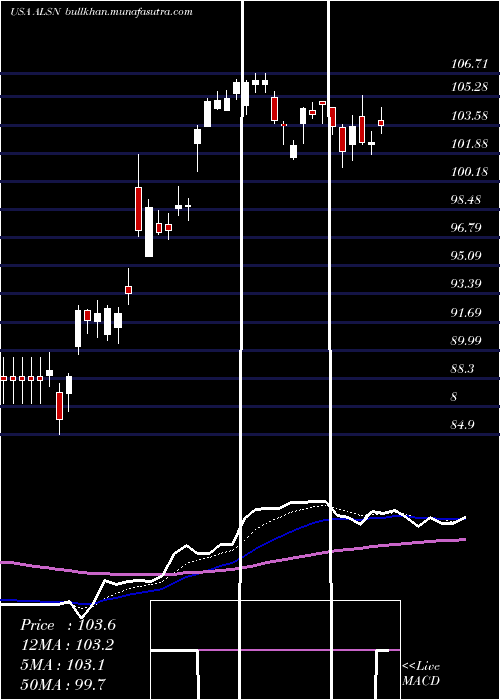Click the 98.48 price axis label
500x700 pixels.
point(466,200)
